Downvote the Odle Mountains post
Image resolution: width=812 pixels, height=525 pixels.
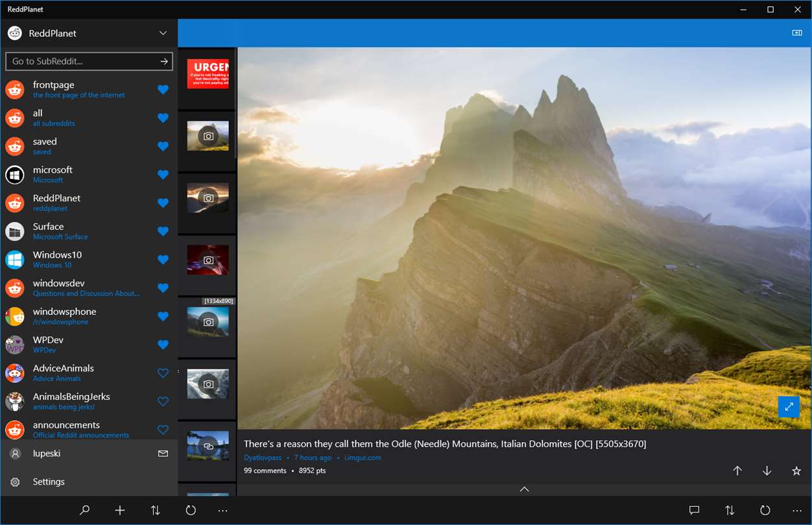tap(767, 471)
